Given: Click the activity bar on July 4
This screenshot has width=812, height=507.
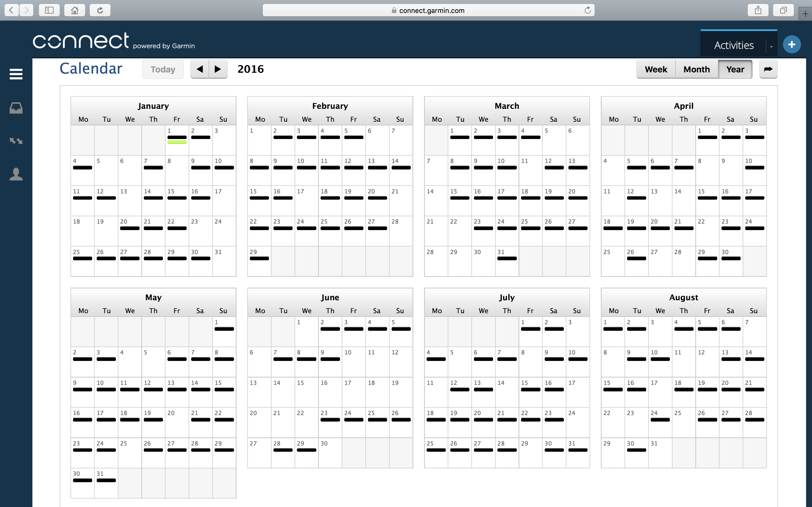Looking at the screenshot, I should pyautogui.click(x=436, y=359).
